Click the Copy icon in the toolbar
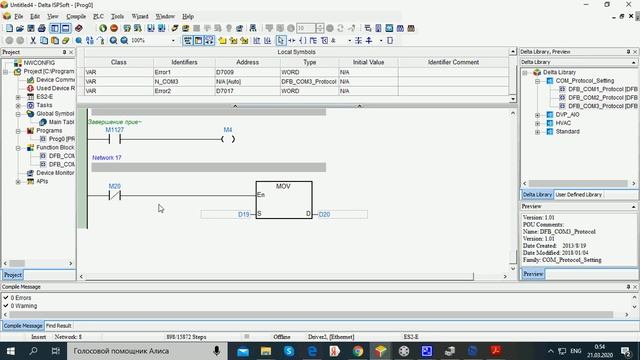 (x=44, y=40)
